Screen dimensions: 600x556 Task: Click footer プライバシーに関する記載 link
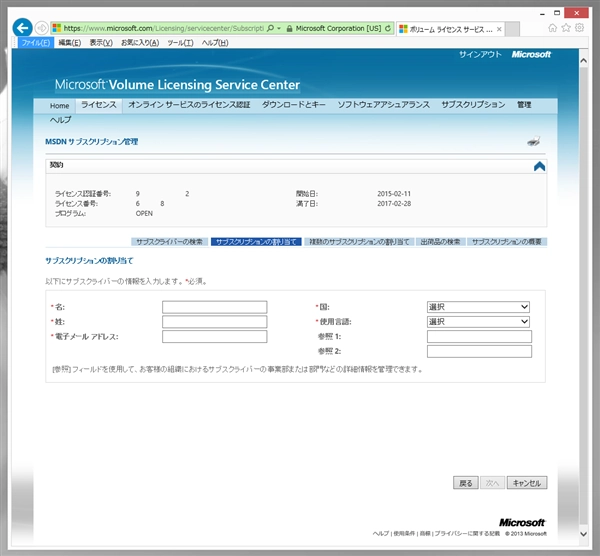[x=467, y=533]
